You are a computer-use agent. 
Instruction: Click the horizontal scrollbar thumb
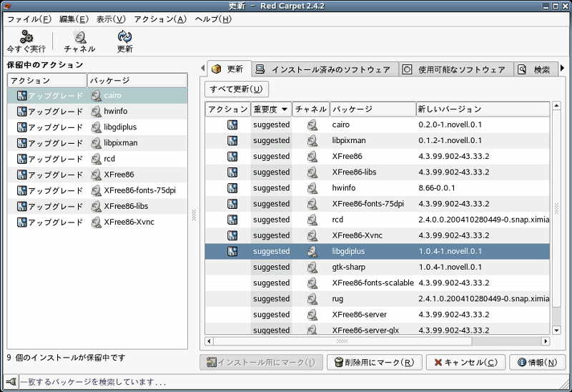[x=342, y=342]
